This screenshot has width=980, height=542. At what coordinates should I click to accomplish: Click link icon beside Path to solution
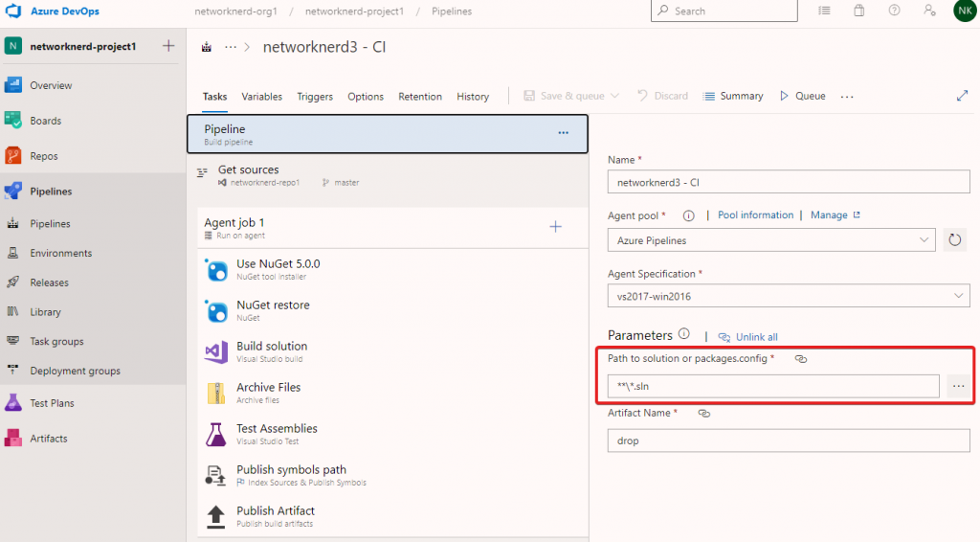tap(801, 359)
